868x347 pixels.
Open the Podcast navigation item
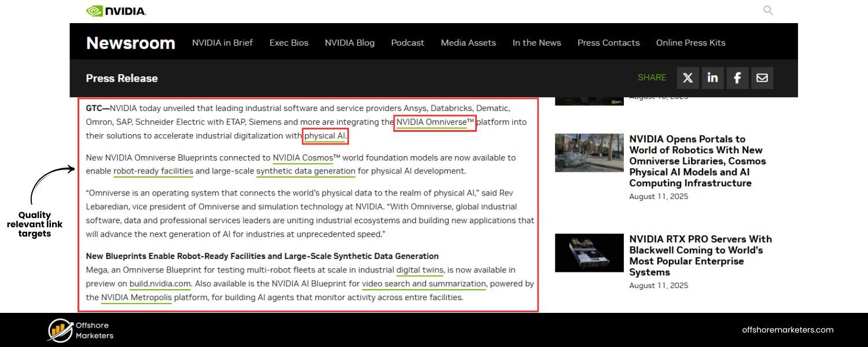coord(407,42)
